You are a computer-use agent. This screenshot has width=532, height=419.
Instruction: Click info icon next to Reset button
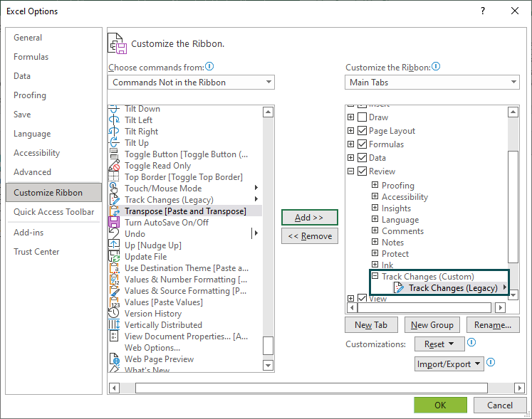click(x=471, y=342)
